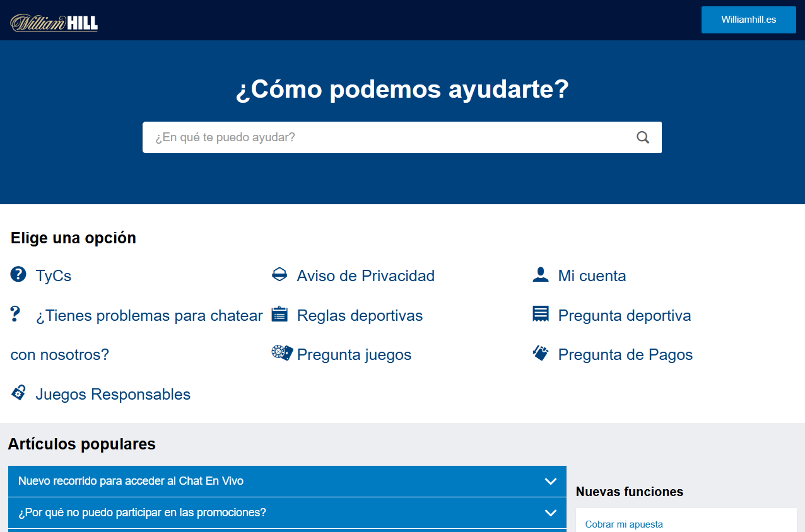
Task: Focus the ¿En qué te puedo ayudar? search field
Action: pos(402,137)
